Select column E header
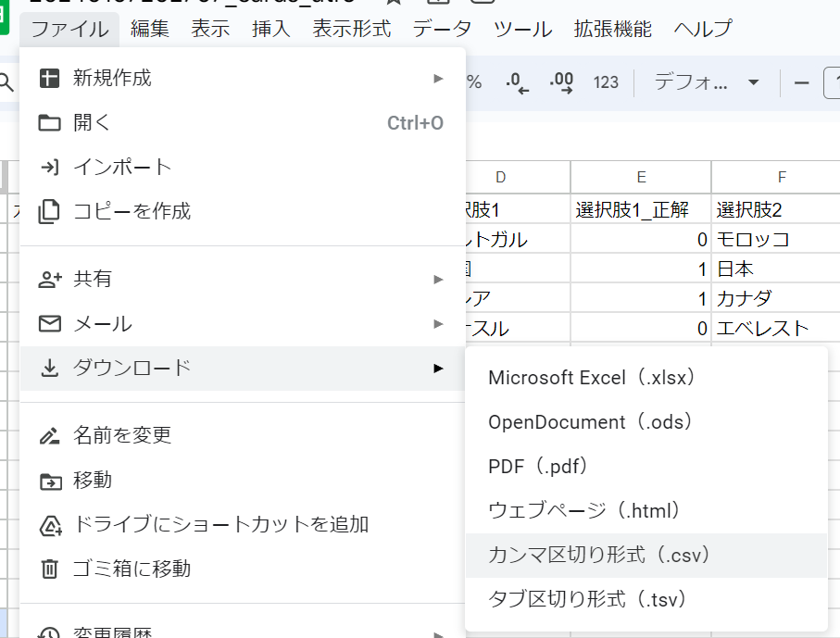Screen dimensions: 840x638 point(641,177)
